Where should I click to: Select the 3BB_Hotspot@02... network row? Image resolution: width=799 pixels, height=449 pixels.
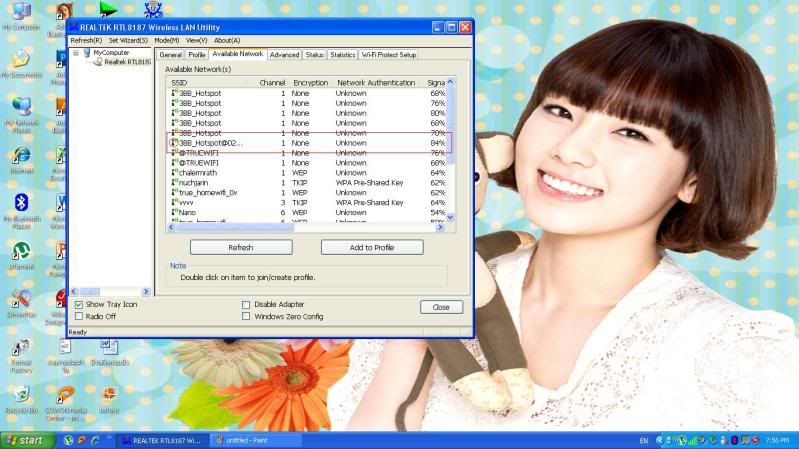308,143
